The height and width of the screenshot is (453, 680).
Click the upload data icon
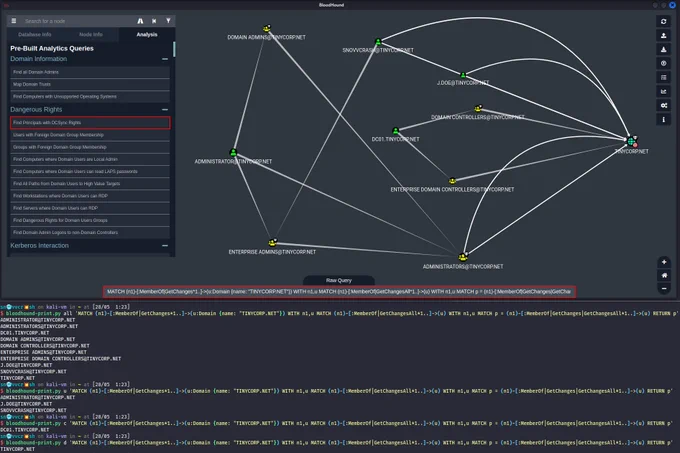pyautogui.click(x=664, y=63)
